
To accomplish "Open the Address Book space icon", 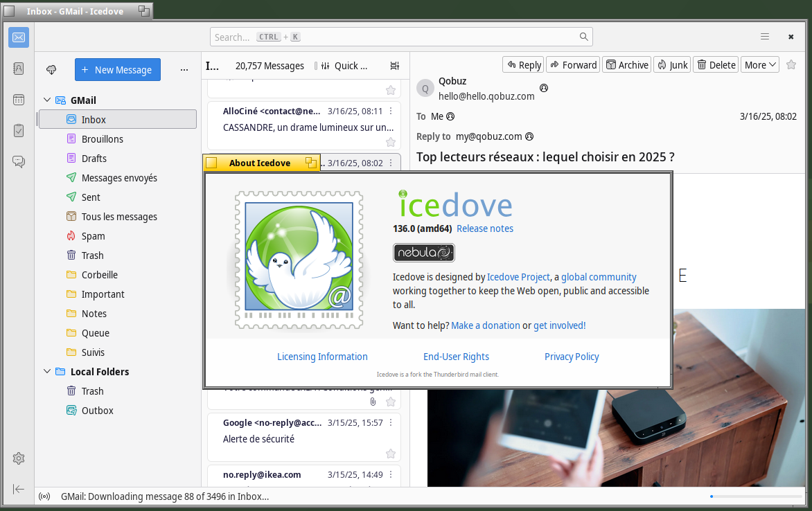I will click(x=19, y=69).
